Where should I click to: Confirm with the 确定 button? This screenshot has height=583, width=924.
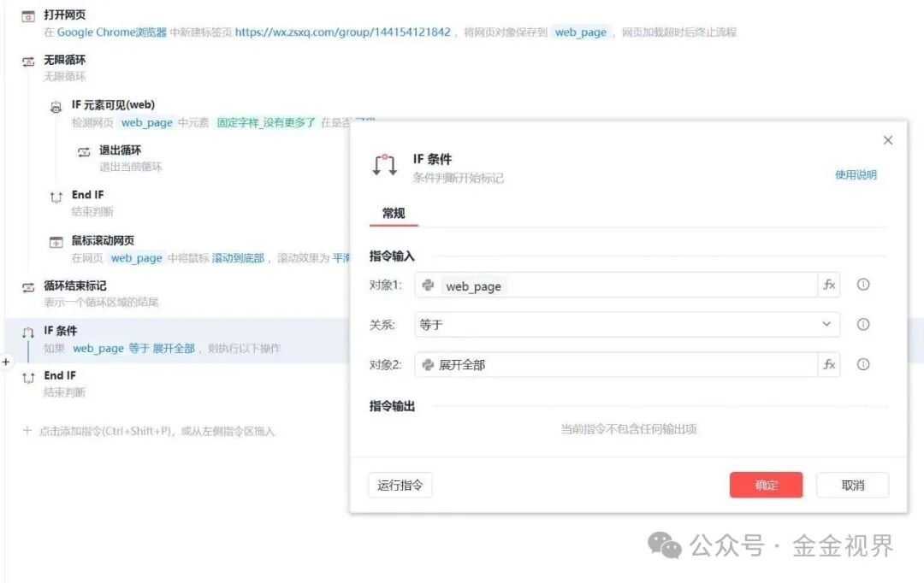tap(766, 485)
